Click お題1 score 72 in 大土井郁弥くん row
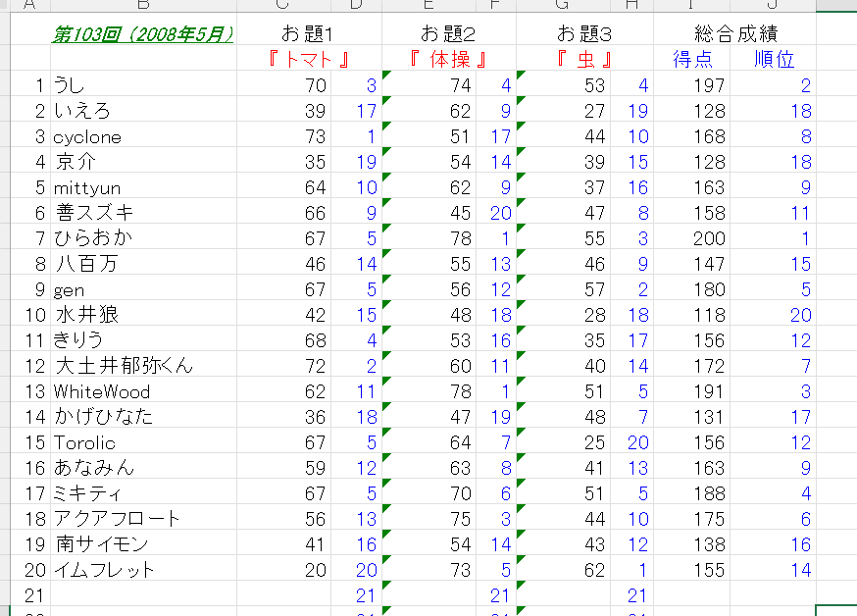 click(284, 366)
